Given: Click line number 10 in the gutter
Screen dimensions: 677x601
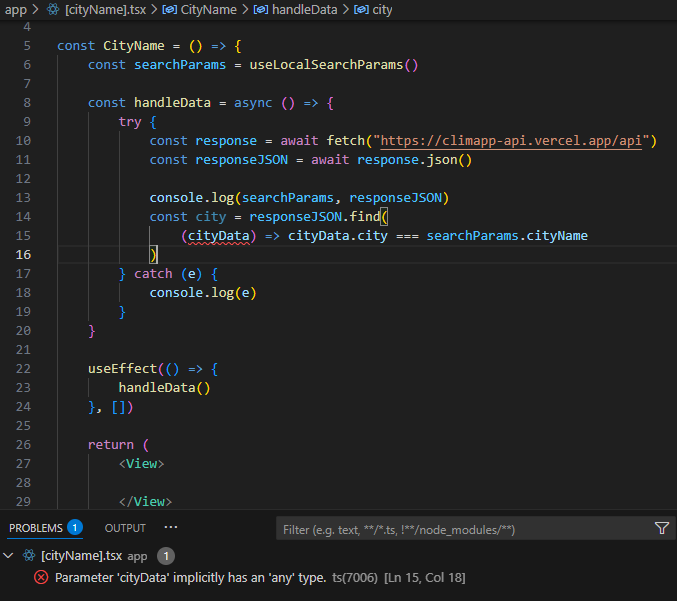Looking at the screenshot, I should [x=23, y=141].
